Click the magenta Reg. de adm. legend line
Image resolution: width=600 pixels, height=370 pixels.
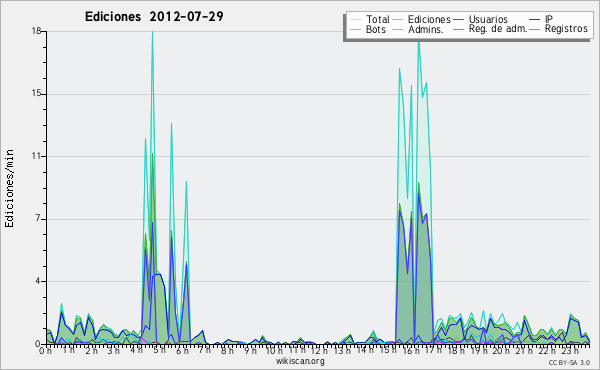tap(458, 29)
